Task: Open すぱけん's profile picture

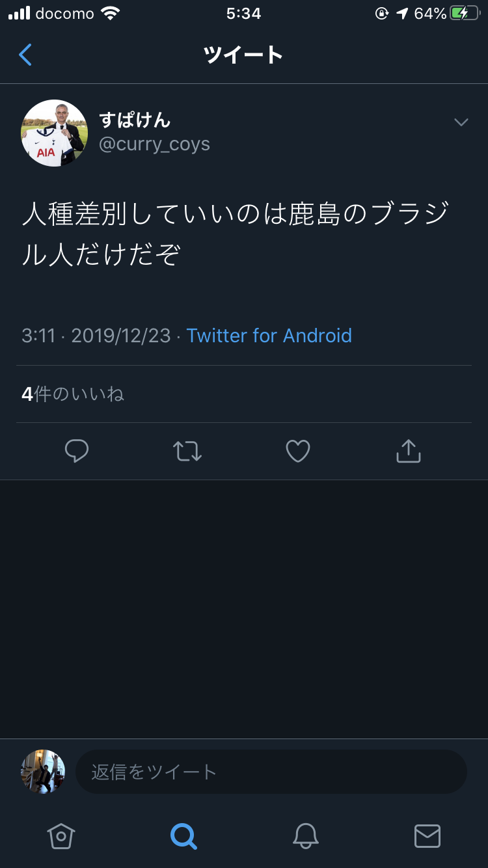Action: pos(55,133)
